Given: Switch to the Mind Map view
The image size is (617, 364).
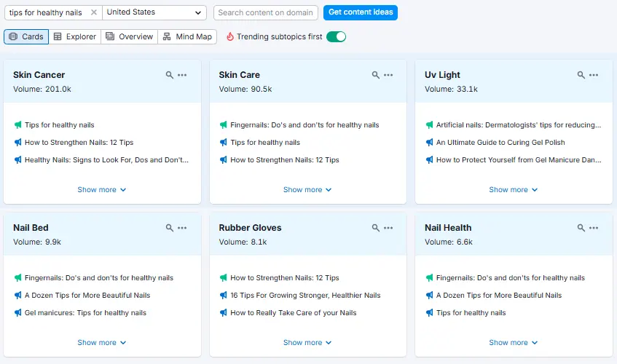Looking at the screenshot, I should pos(187,36).
